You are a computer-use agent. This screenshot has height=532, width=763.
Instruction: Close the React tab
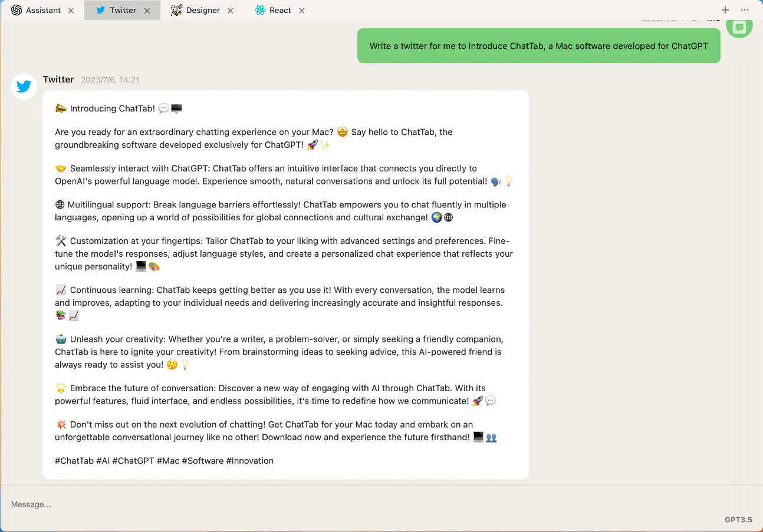302,11
